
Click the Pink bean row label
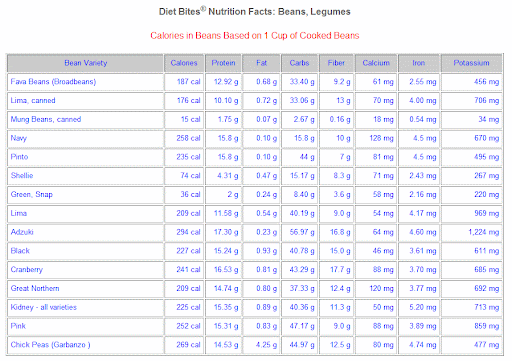(x=18, y=326)
